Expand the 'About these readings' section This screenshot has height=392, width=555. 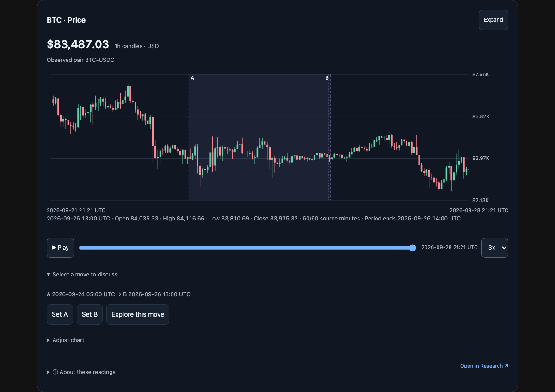coord(81,372)
